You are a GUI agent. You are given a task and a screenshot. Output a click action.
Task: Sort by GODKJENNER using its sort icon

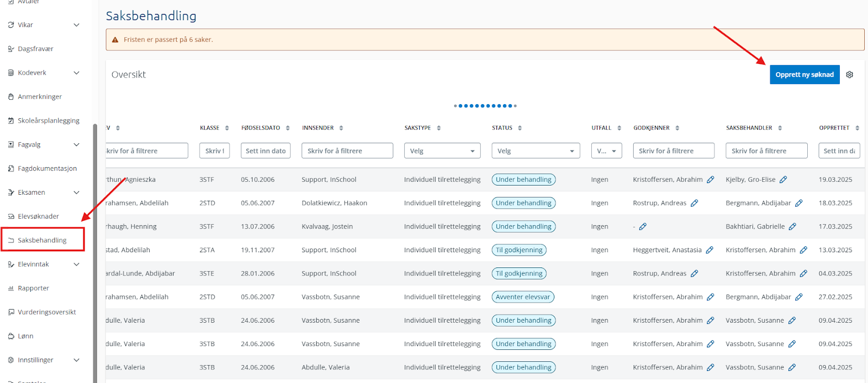pos(677,128)
